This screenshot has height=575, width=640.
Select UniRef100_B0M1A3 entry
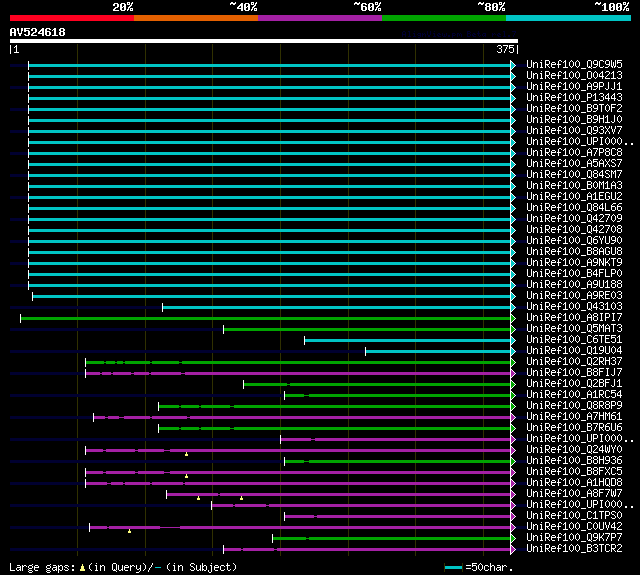574,186
